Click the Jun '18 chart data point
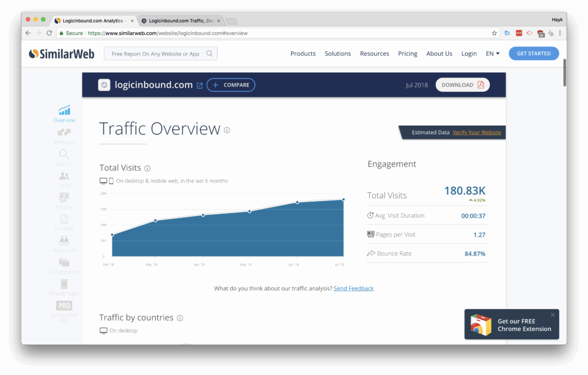The height and width of the screenshot is (375, 588). (297, 203)
